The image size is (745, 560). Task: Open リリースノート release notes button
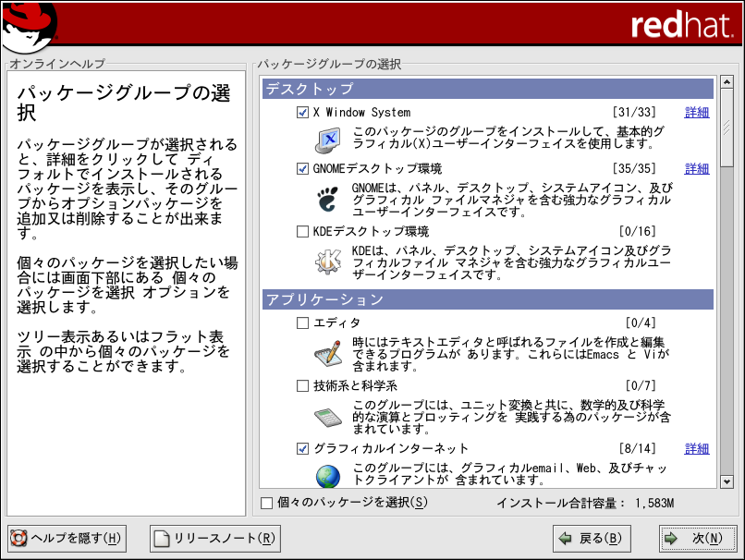tap(214, 538)
